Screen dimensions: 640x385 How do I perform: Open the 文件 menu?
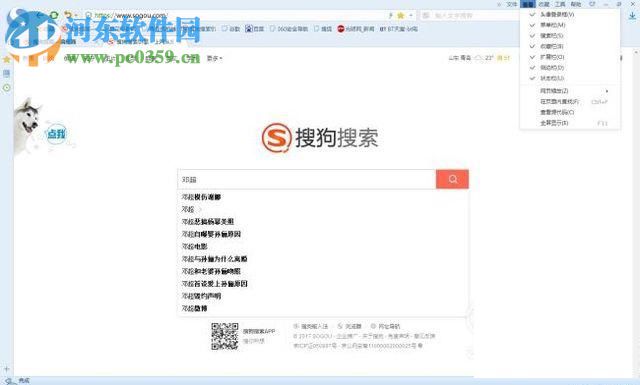pyautogui.click(x=512, y=4)
